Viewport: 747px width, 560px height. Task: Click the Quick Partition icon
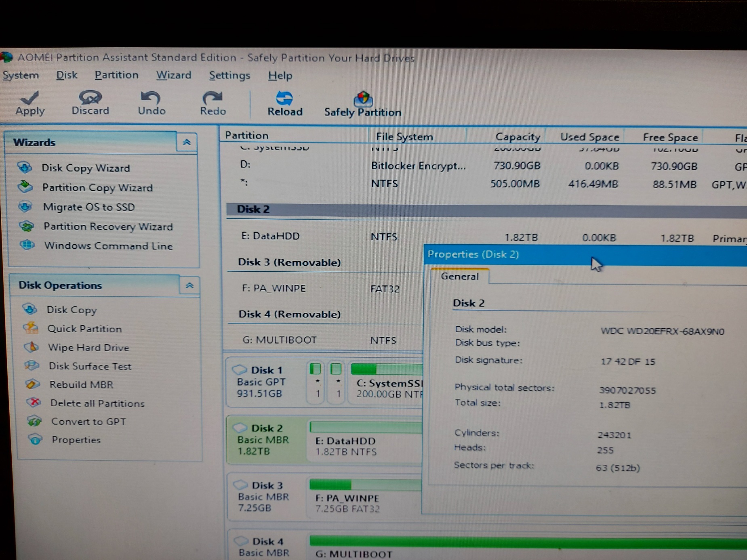pyautogui.click(x=31, y=328)
